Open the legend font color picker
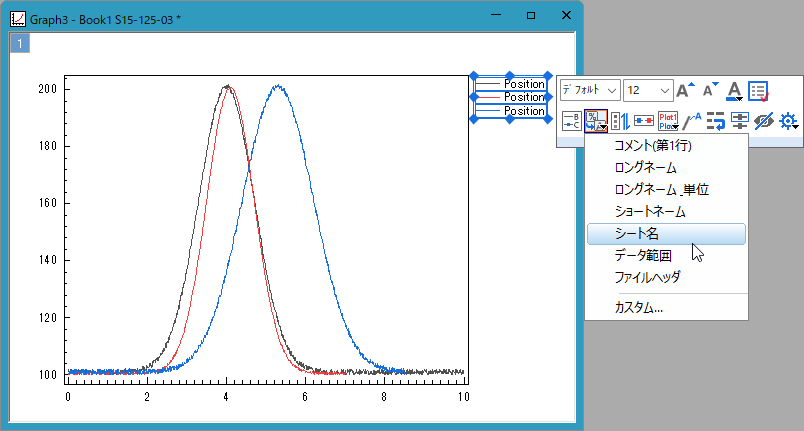The image size is (804, 431). [734, 91]
